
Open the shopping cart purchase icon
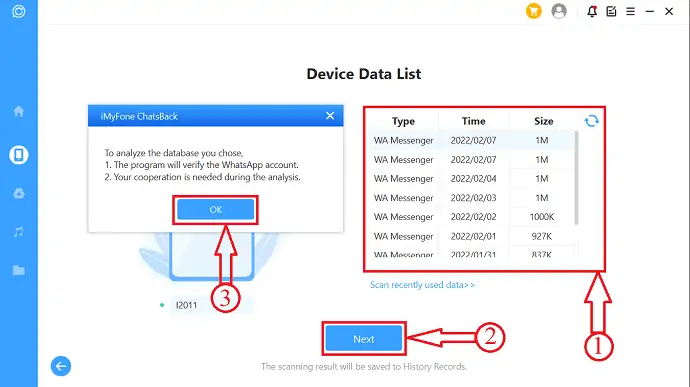point(533,11)
